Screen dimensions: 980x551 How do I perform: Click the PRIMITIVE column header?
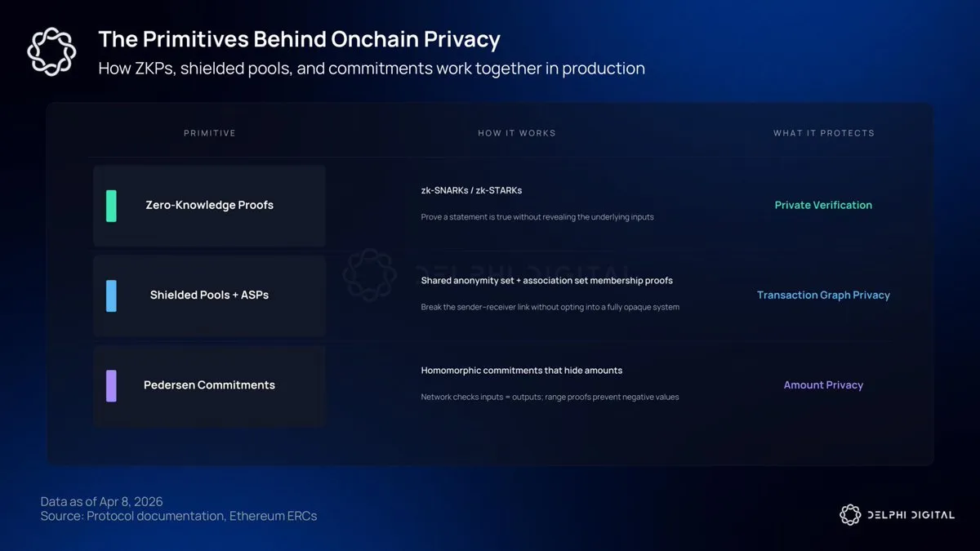pos(209,133)
